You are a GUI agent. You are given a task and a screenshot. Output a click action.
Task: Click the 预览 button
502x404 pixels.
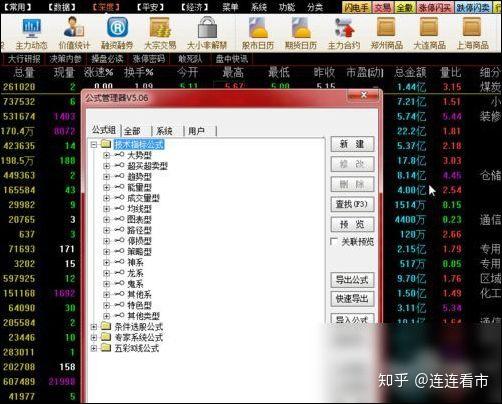point(352,224)
